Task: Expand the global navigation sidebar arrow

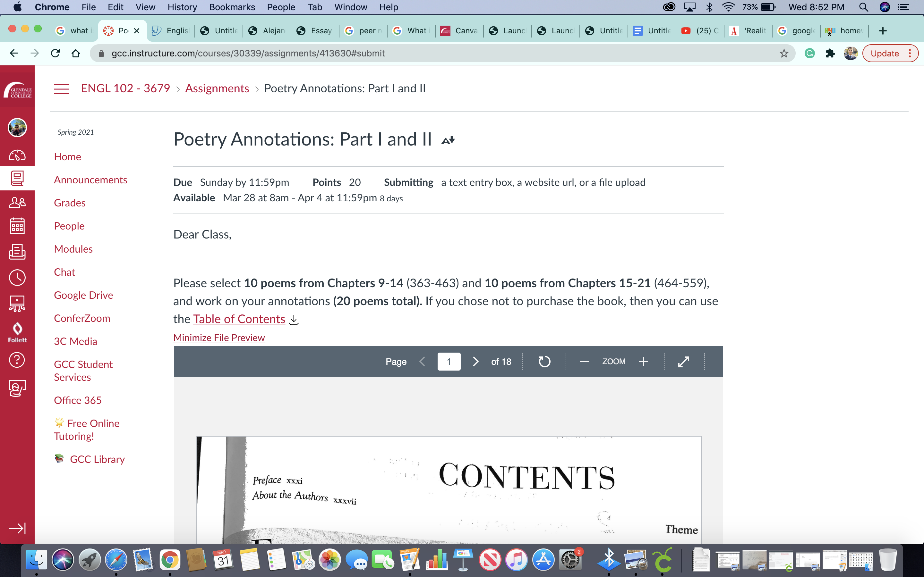Action: [17, 528]
